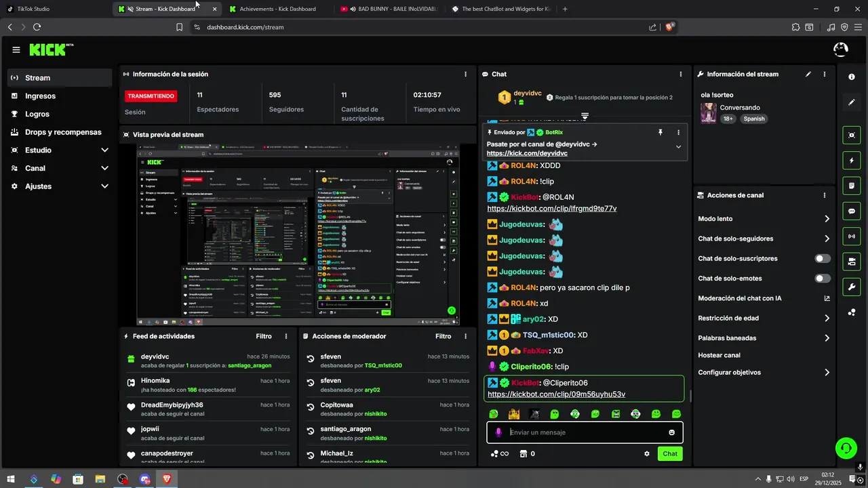Open kickbot clip link 09m56uyhu53v
The height and width of the screenshot is (488, 868).
point(556,394)
